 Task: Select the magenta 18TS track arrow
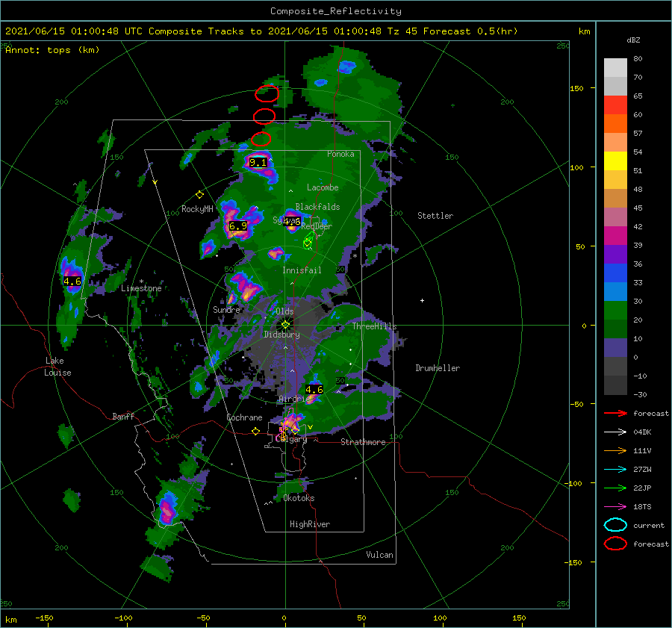click(x=615, y=507)
